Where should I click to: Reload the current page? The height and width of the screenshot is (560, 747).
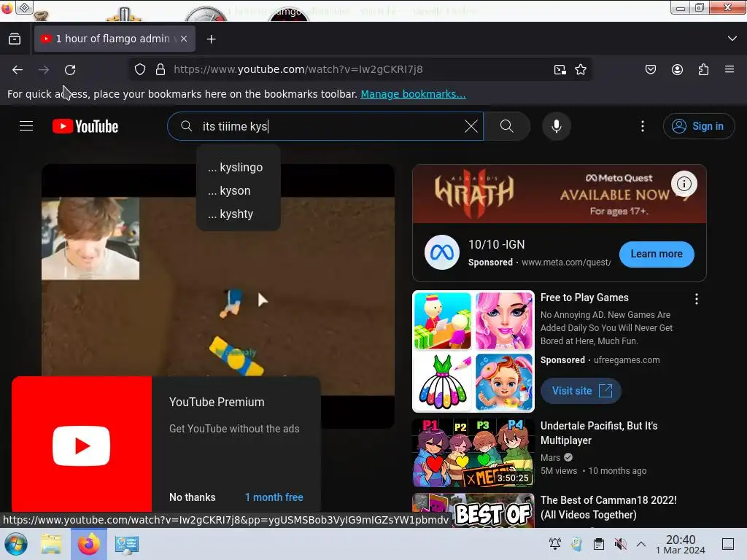[70, 69]
